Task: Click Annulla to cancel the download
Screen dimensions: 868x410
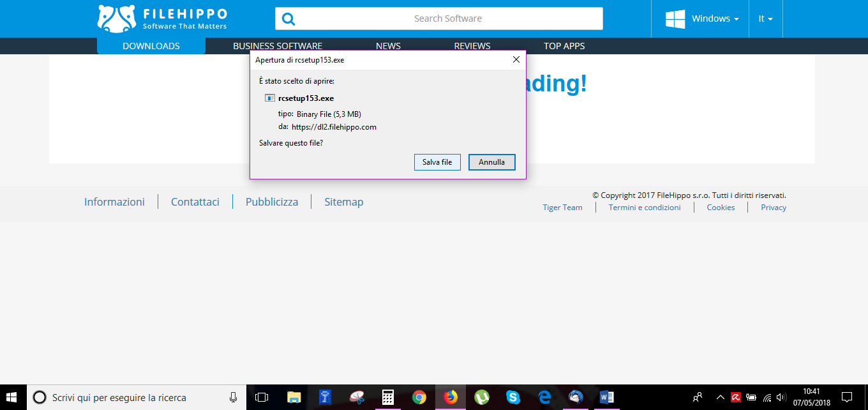Action: [x=492, y=162]
